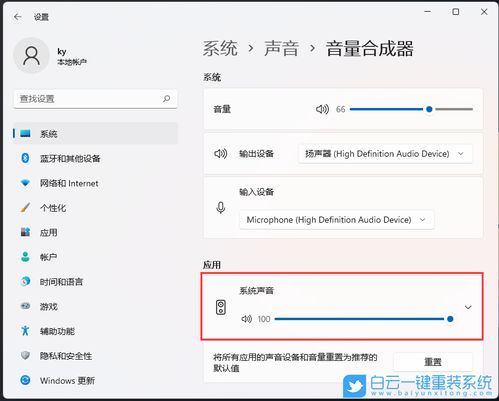Maximize the Settings window
Screen dimensions: 499x401
point(456,12)
